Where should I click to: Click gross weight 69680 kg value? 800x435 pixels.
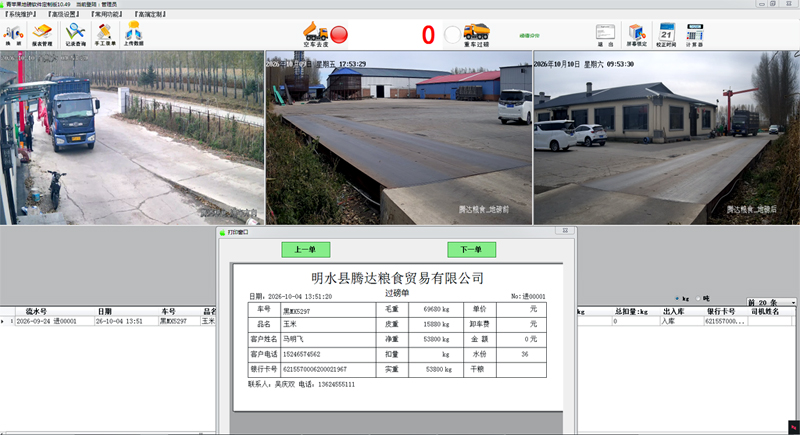coord(436,310)
